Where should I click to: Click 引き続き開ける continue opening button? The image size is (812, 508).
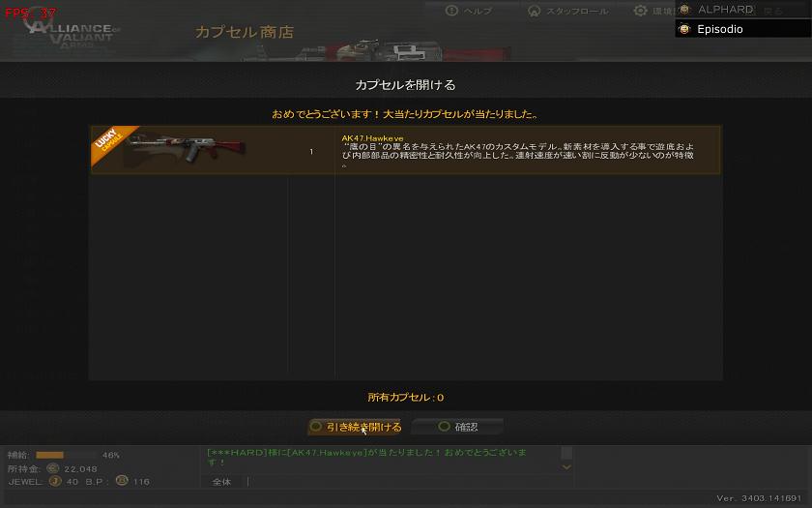(x=355, y=427)
